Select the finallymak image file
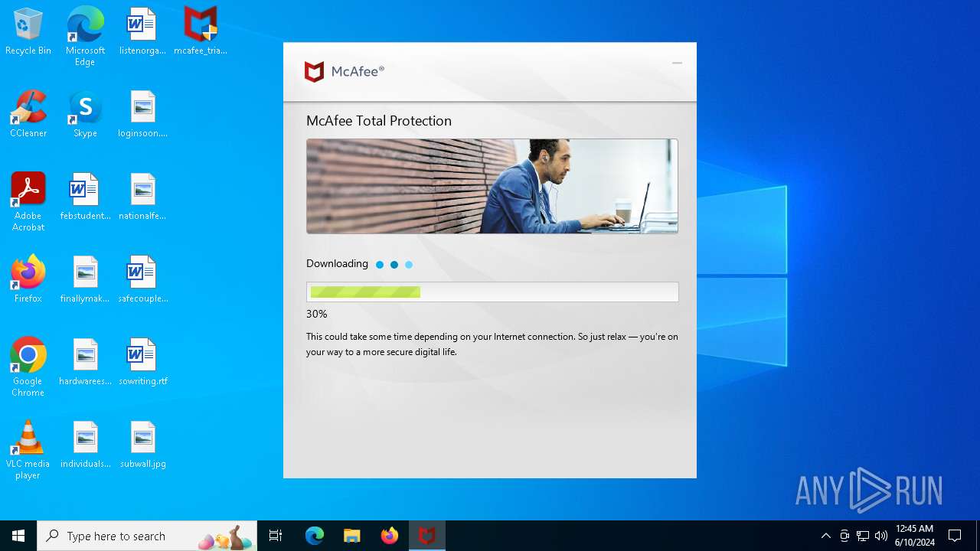This screenshot has width=980, height=551. click(x=85, y=279)
